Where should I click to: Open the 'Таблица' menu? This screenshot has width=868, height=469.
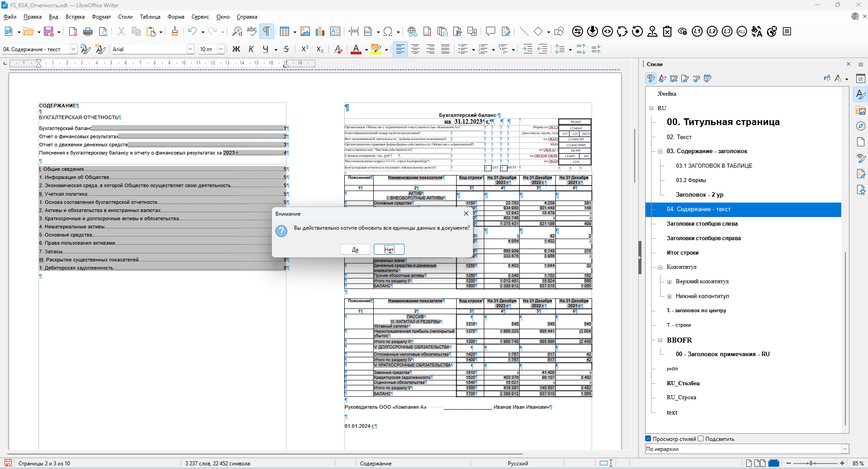click(x=150, y=17)
